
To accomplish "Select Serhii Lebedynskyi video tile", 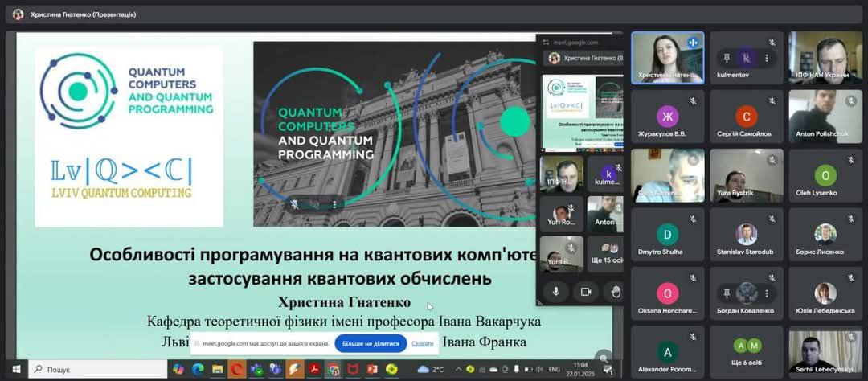I will [x=825, y=352].
